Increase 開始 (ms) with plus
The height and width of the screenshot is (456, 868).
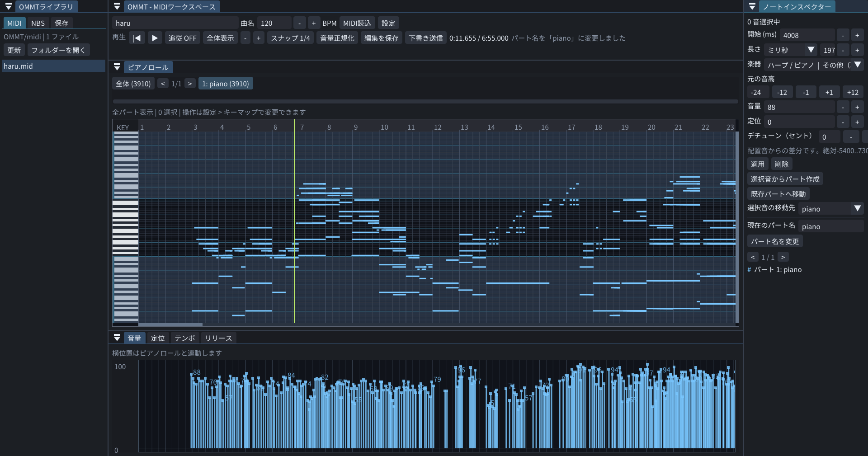pyautogui.click(x=857, y=35)
